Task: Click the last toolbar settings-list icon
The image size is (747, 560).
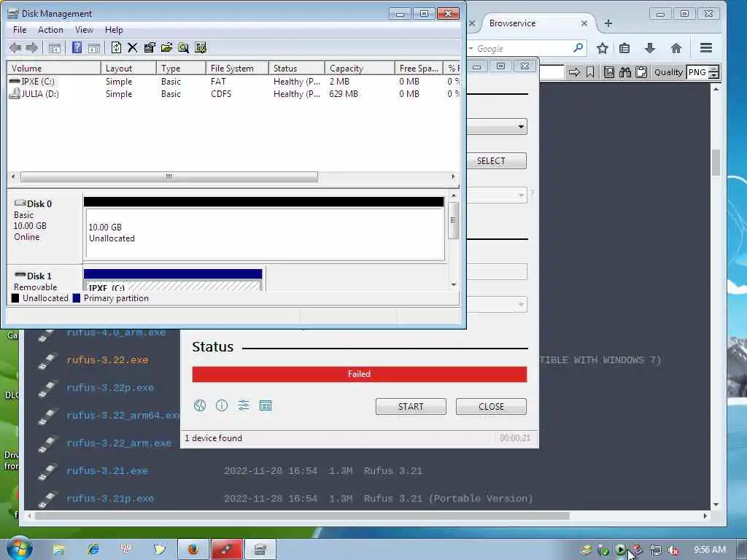Action: point(201,47)
